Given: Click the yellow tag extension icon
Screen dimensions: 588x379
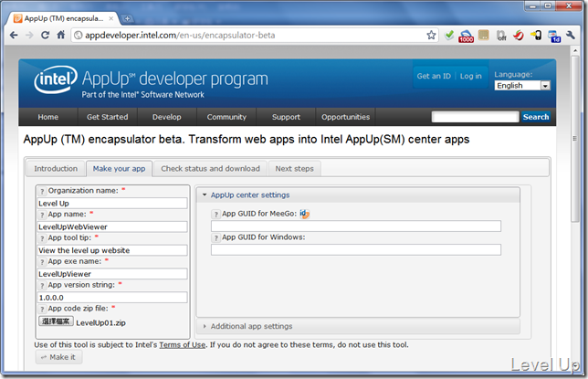Looking at the screenshot, I should pyautogui.click(x=536, y=36).
